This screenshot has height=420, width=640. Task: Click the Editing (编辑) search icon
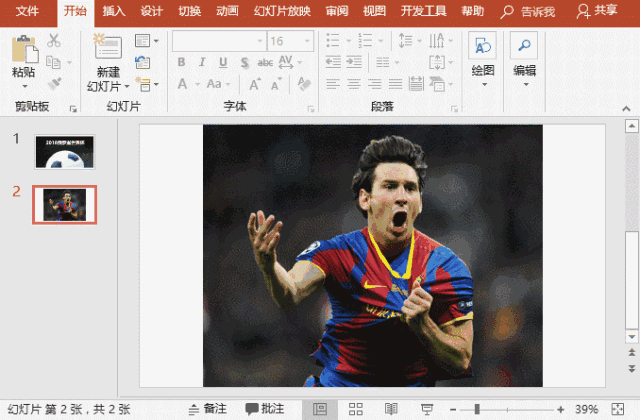point(524,47)
